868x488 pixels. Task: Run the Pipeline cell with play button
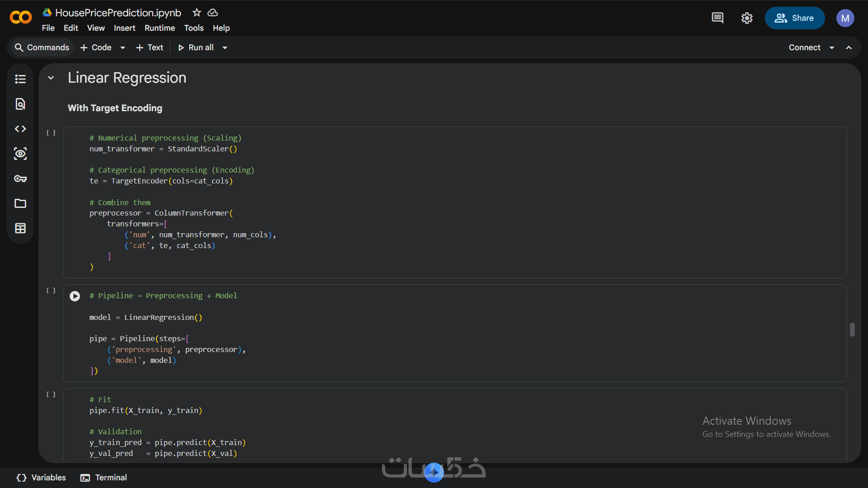(x=75, y=296)
